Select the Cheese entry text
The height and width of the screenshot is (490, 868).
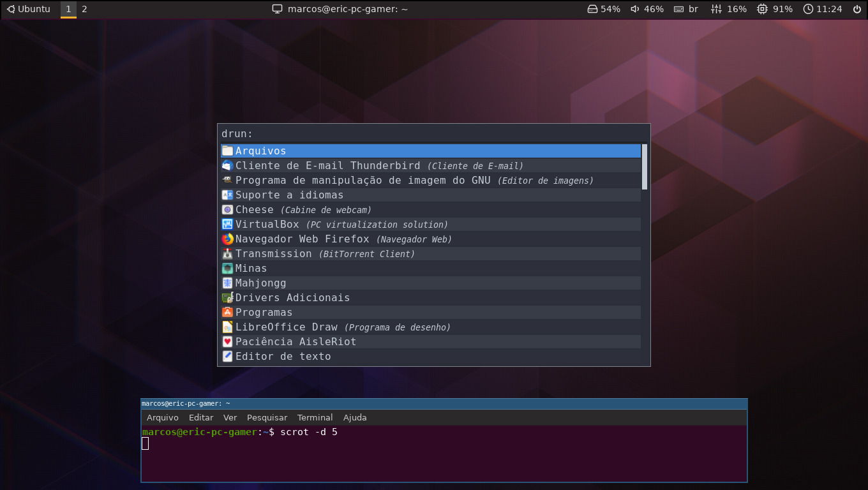[254, 209]
